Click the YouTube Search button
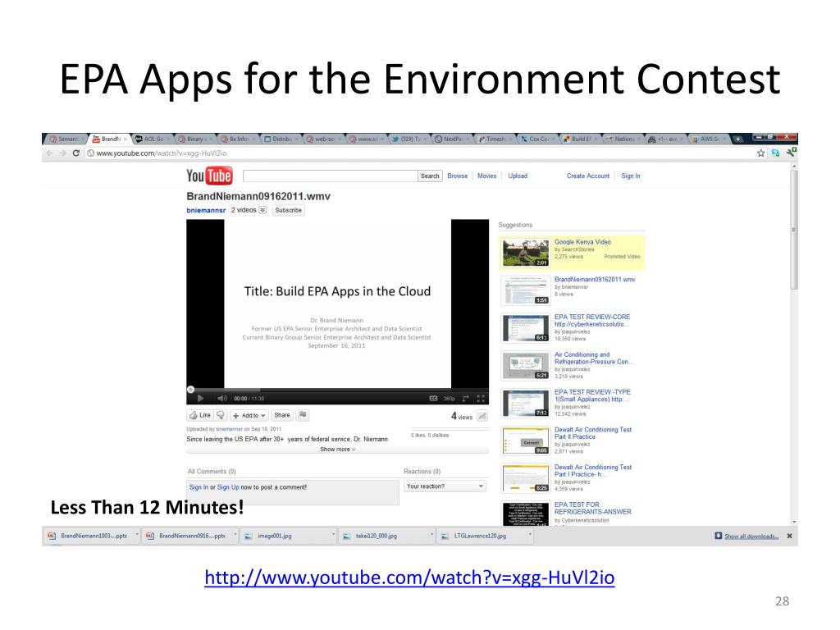840x630 pixels. tap(430, 176)
